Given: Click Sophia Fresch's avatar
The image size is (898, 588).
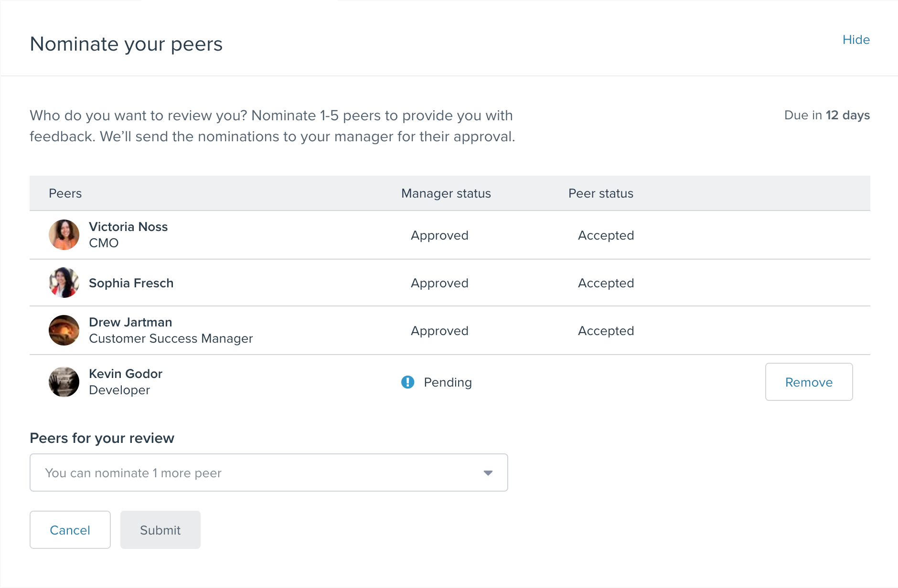Looking at the screenshot, I should tap(64, 283).
